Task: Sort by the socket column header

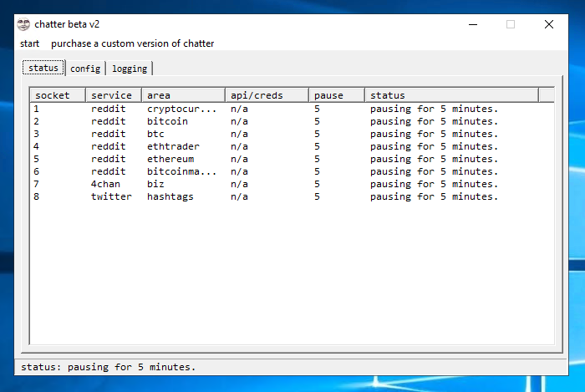Action: click(58, 95)
